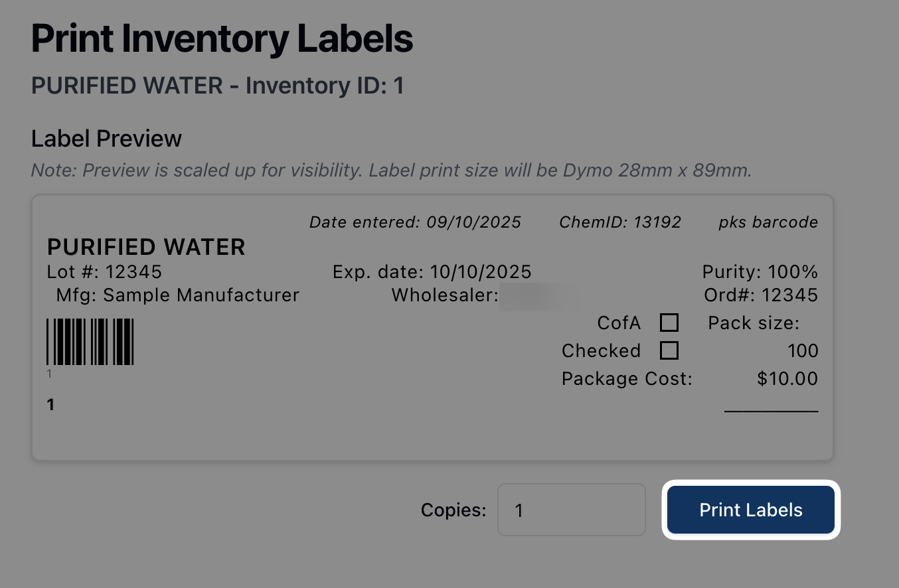Click the Date entered text

[x=415, y=222]
